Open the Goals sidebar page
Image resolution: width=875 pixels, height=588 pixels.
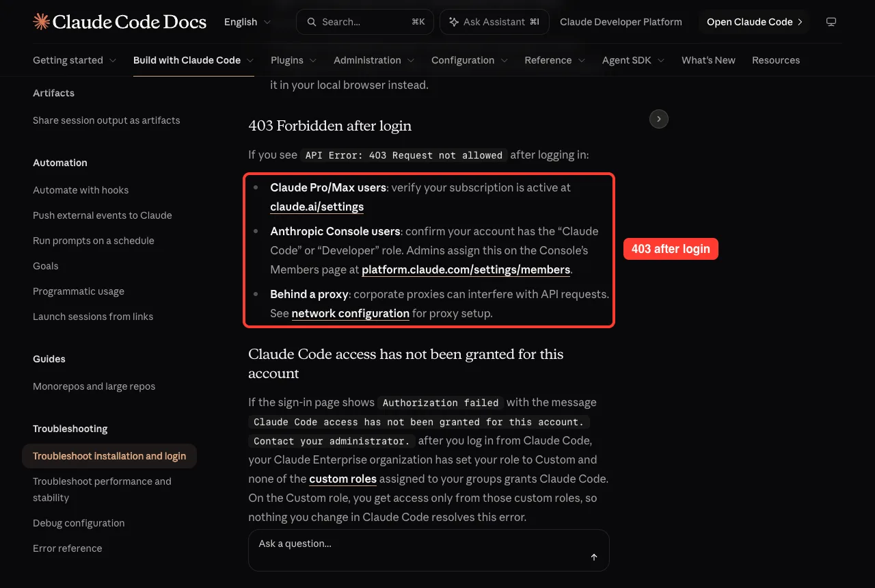(x=46, y=266)
